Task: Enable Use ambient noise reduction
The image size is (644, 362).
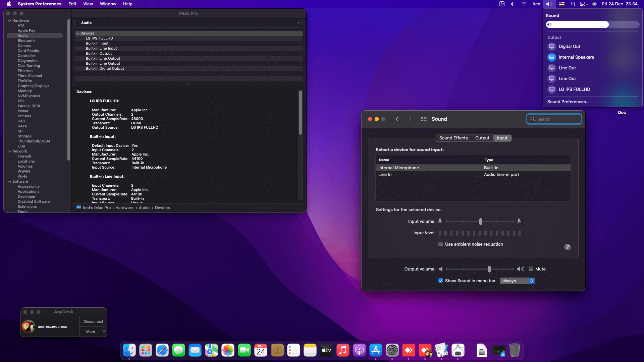Action: coord(441,244)
